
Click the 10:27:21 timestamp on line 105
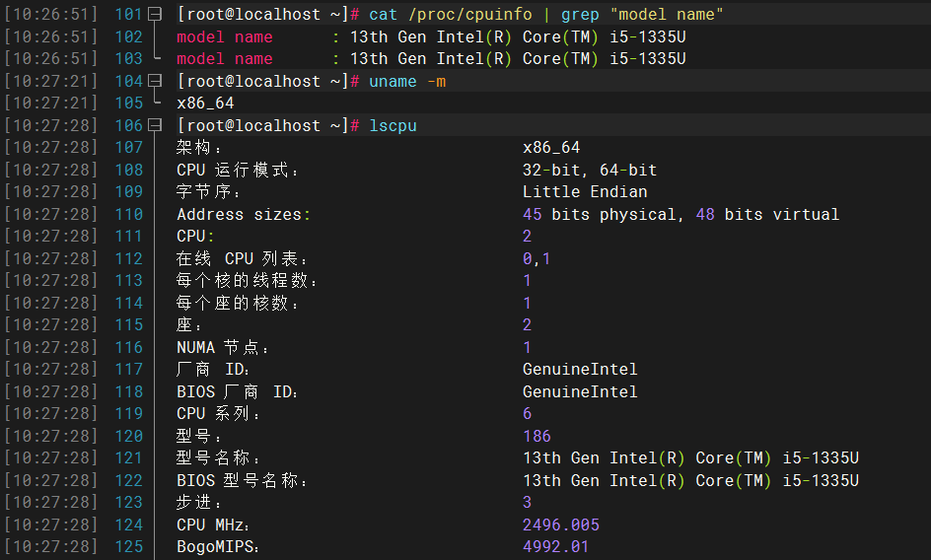coord(50,104)
